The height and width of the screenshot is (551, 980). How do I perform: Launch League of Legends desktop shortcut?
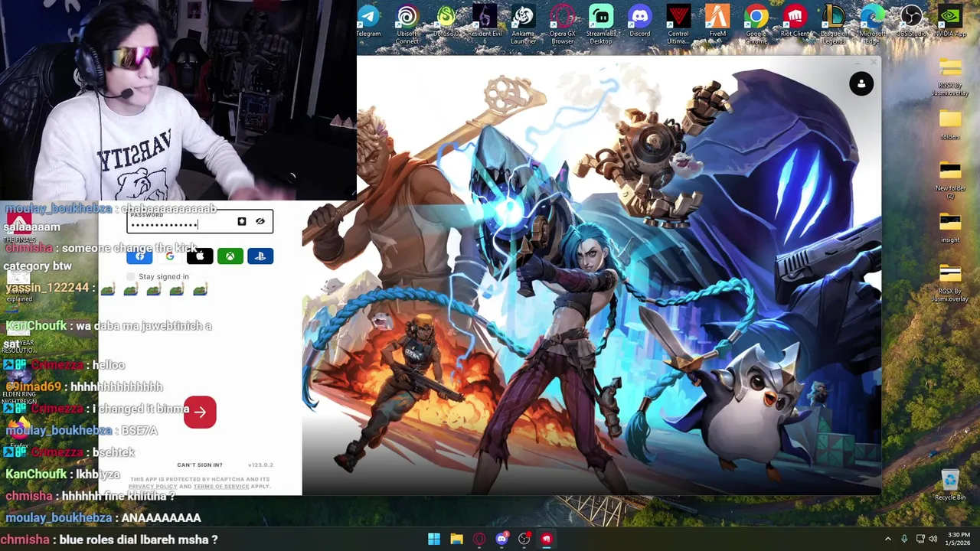click(834, 24)
